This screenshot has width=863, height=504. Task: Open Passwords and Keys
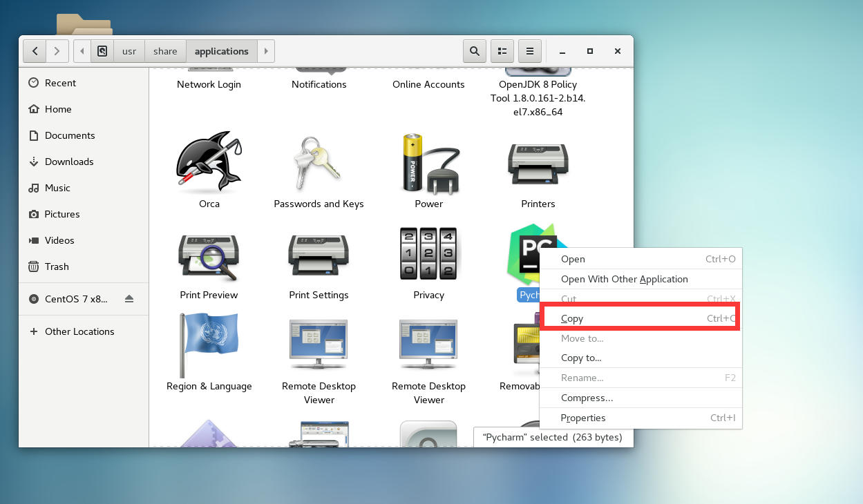(319, 164)
